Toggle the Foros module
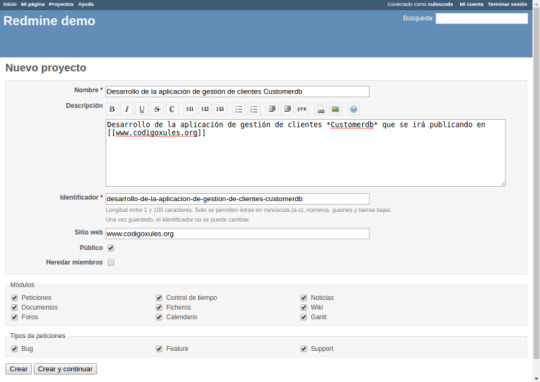 (14, 317)
